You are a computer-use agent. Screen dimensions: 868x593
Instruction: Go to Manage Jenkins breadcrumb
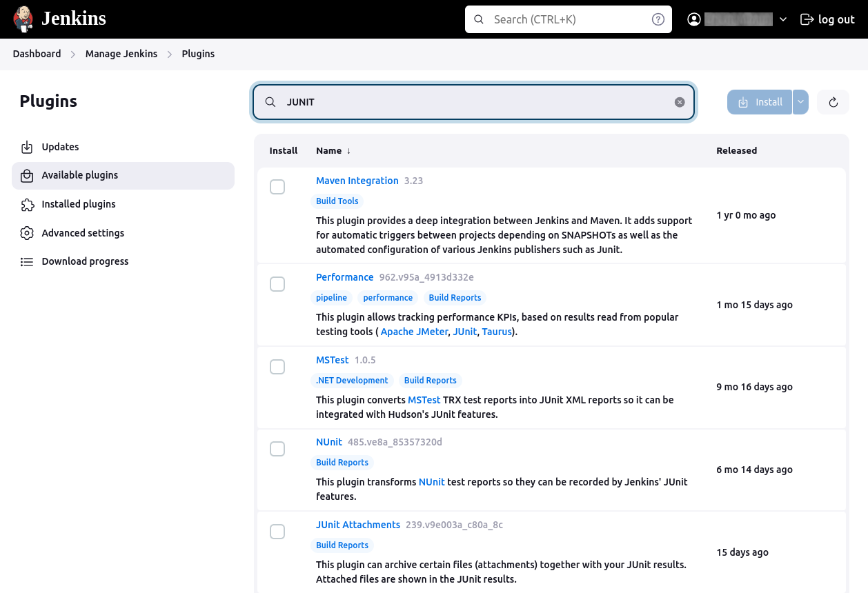point(121,54)
